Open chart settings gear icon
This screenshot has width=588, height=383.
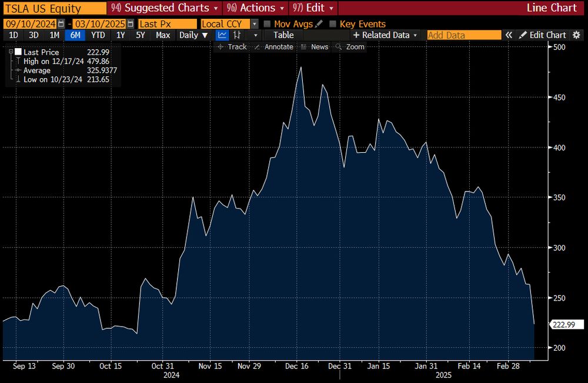tap(576, 35)
